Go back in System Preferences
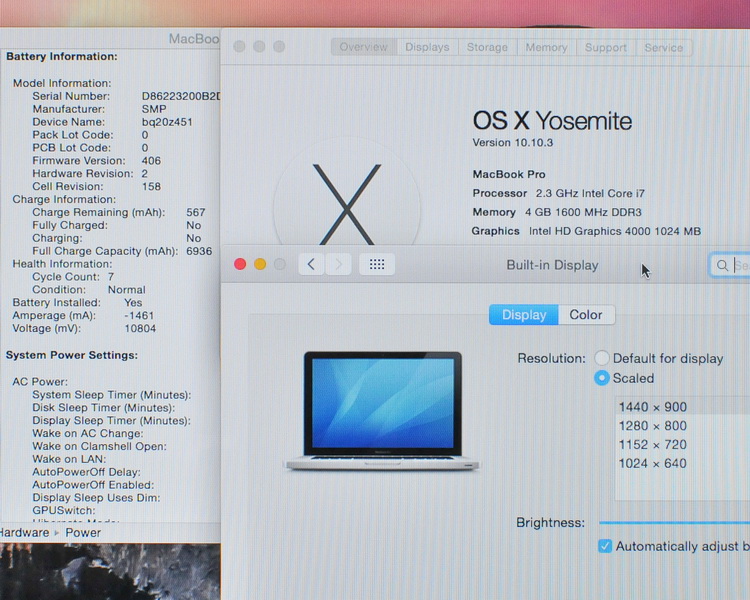This screenshot has width=750, height=600. [x=311, y=264]
